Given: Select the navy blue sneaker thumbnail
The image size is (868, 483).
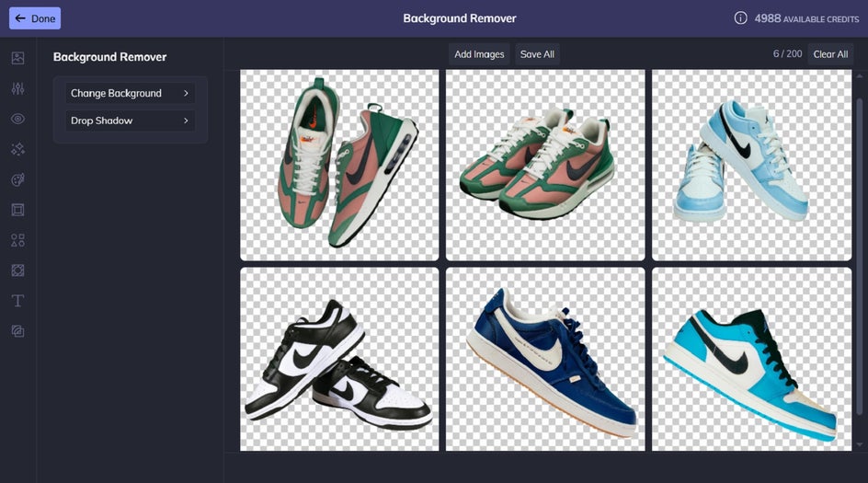Looking at the screenshot, I should 545,360.
